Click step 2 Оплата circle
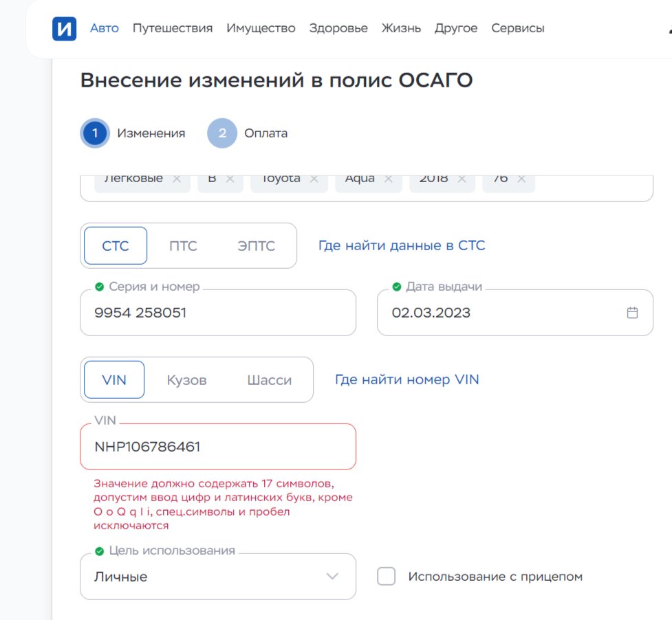This screenshot has height=620, width=672. click(222, 133)
